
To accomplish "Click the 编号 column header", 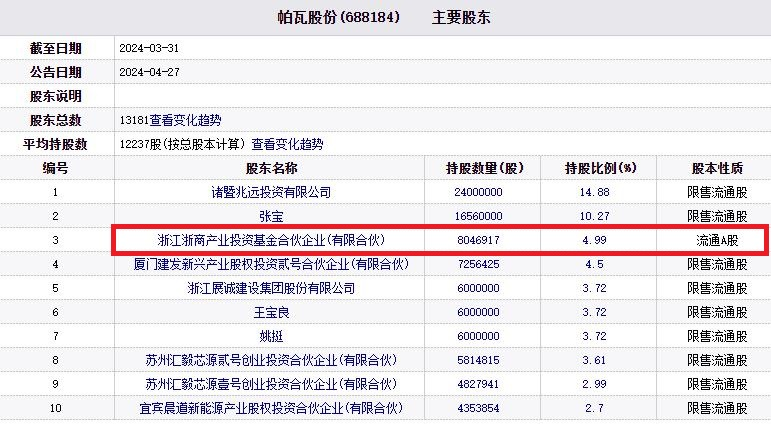I will pyautogui.click(x=56, y=168).
